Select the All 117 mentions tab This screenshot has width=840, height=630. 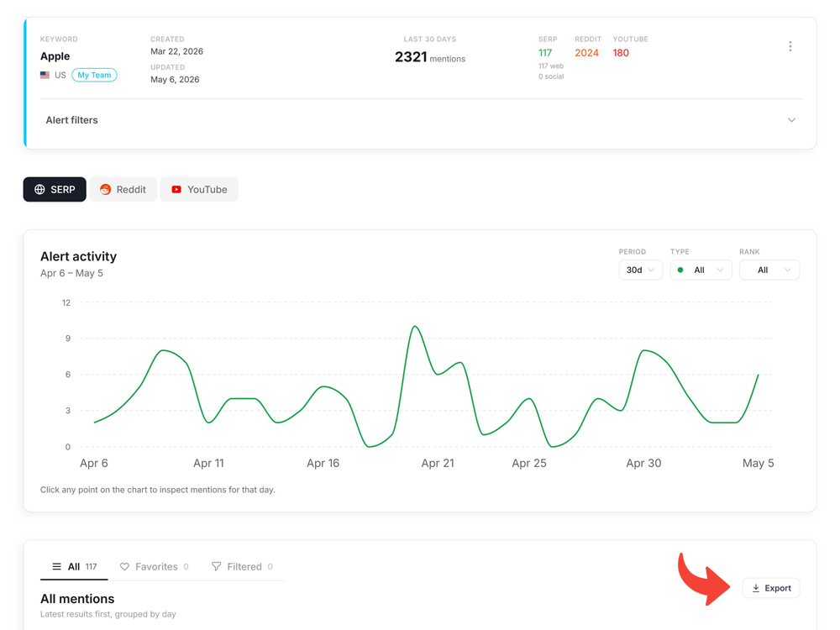coord(74,567)
